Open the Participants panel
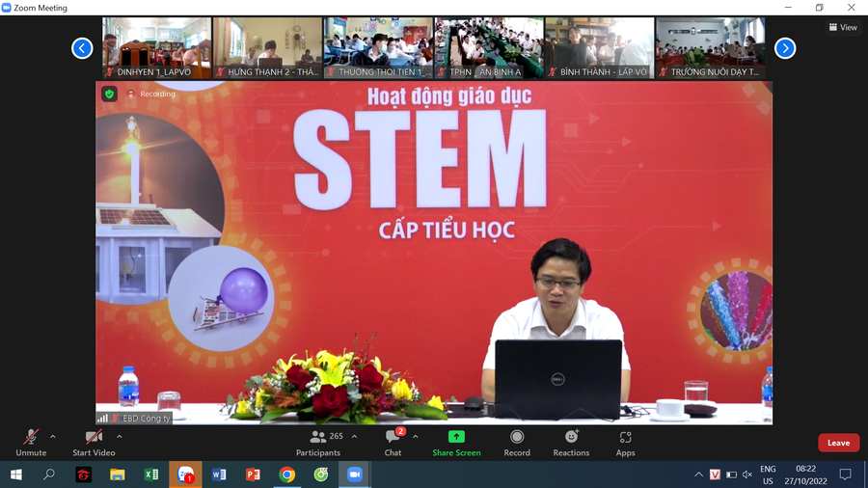The width and height of the screenshot is (868, 488). tap(319, 443)
